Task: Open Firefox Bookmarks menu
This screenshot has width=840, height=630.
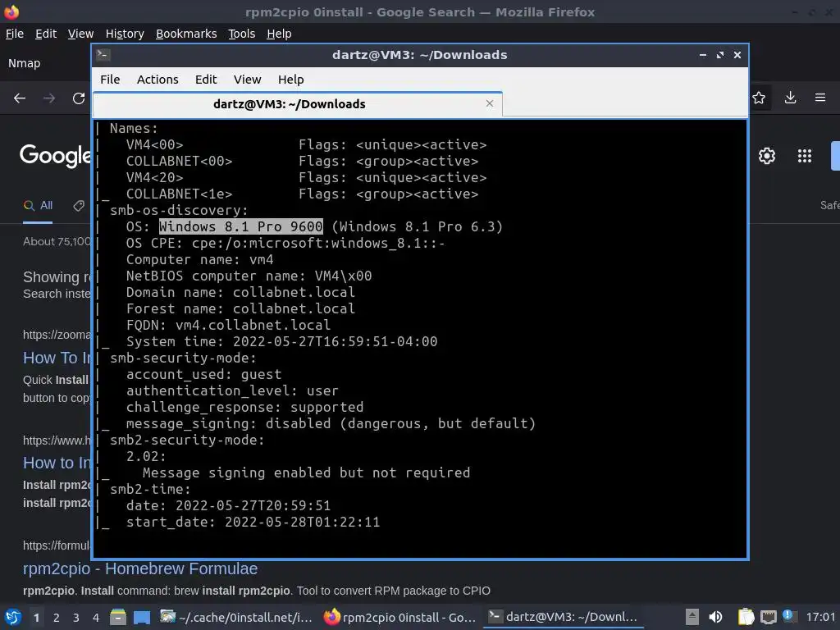Action: 186,34
